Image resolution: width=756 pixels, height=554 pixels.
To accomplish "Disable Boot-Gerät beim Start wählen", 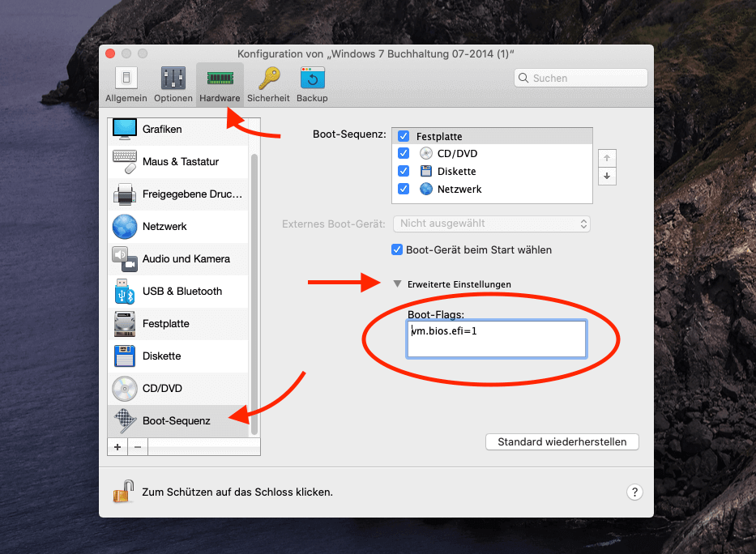I will [x=397, y=250].
